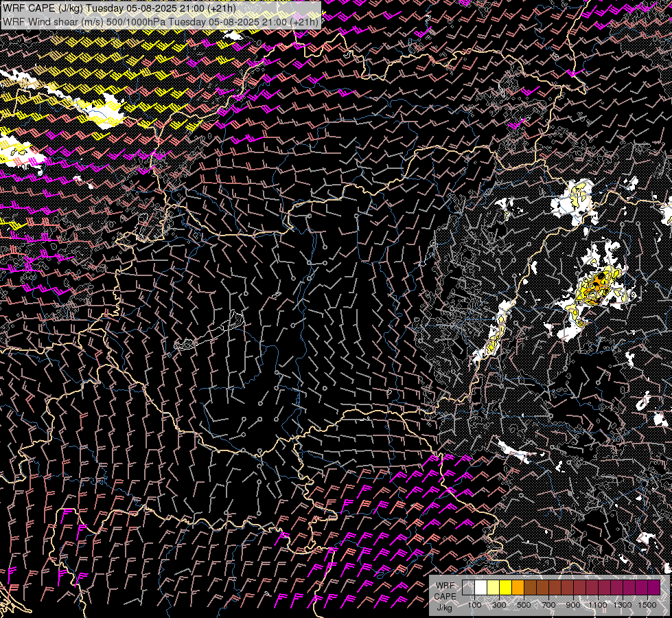
Task: Click the legend's 1500 label
Action: tap(647, 605)
